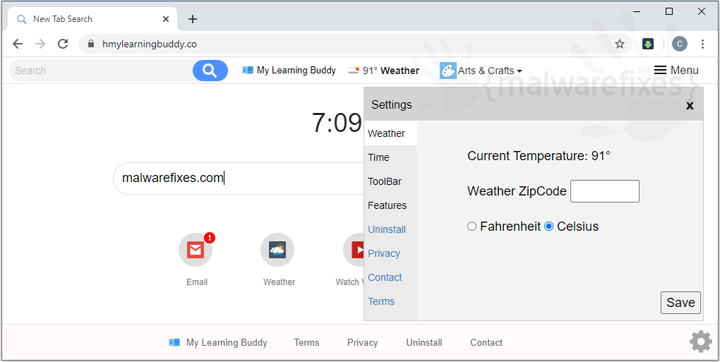Select the New Tab Search browser tab
The height and width of the screenshot is (362, 720).
(x=92, y=19)
